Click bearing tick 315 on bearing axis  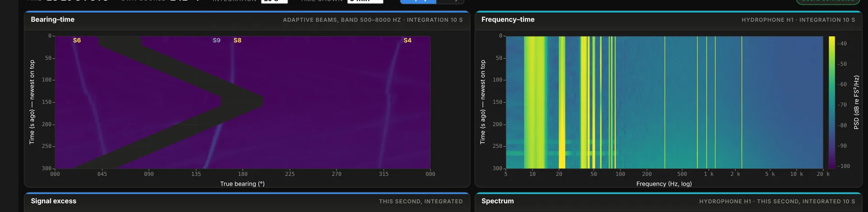click(x=383, y=174)
